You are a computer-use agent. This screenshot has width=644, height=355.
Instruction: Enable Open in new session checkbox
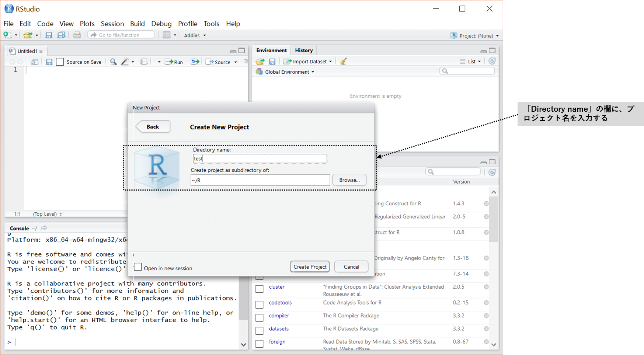coord(138,267)
